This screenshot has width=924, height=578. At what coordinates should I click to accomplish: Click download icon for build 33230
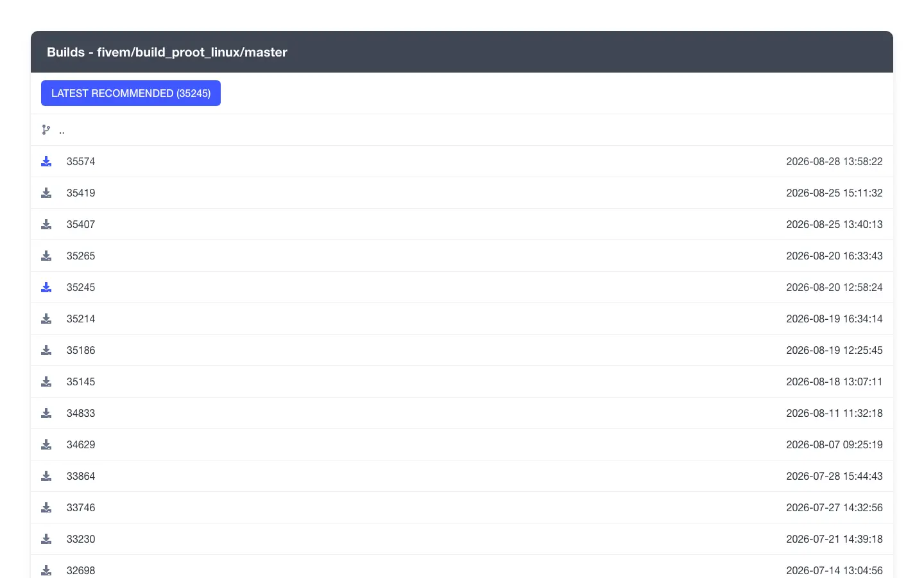click(46, 539)
